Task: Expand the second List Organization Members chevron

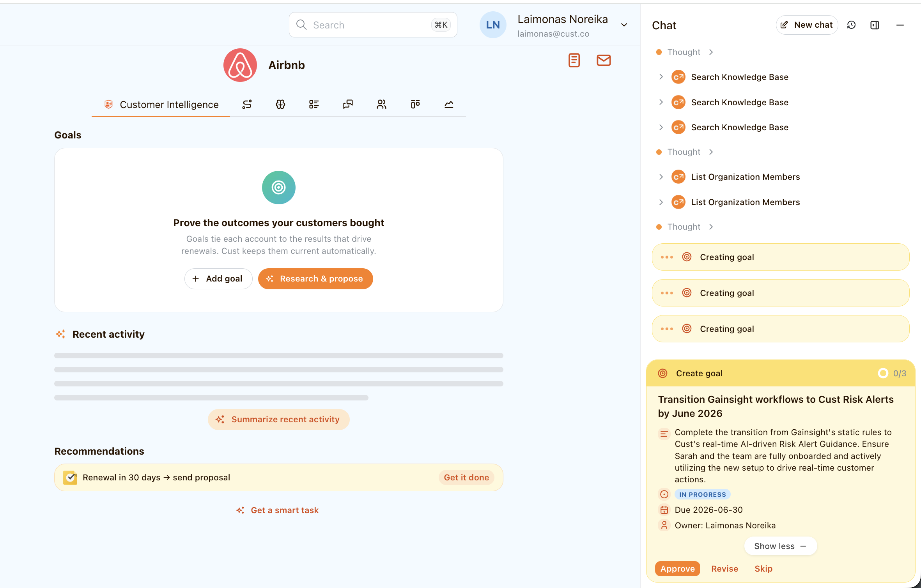Action: [x=661, y=202]
